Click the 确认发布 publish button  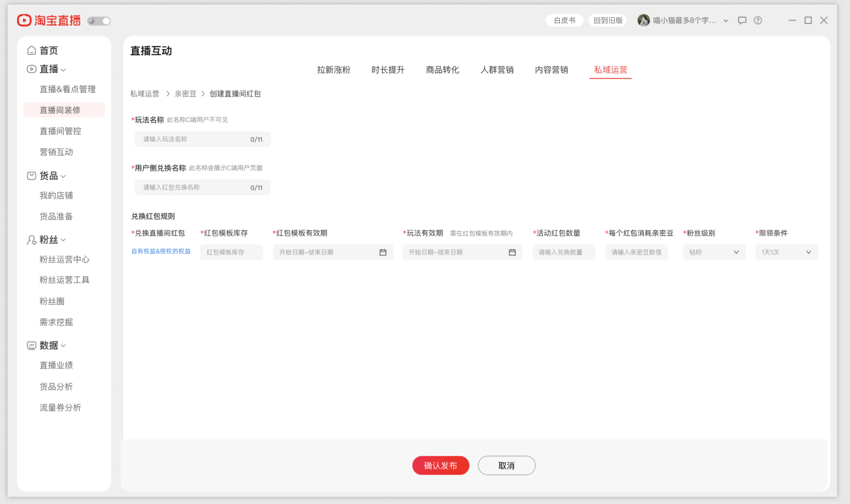coord(440,465)
